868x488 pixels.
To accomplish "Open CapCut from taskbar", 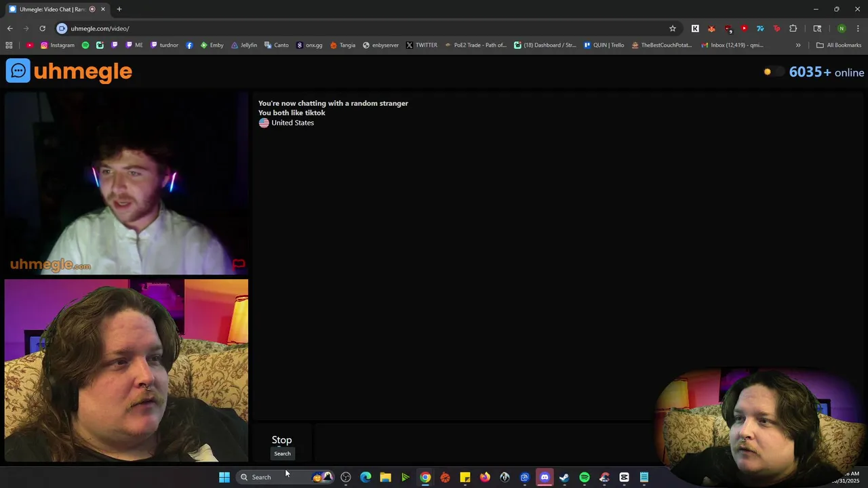I will coord(625,477).
